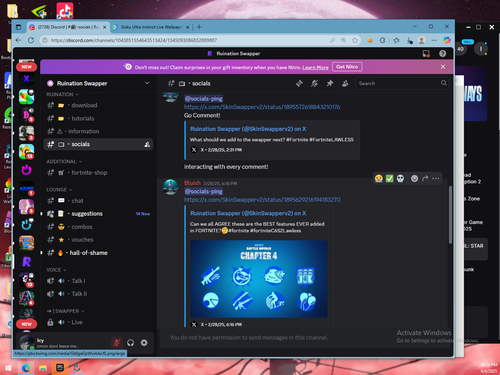Select the pink B server icon

(x=26, y=115)
